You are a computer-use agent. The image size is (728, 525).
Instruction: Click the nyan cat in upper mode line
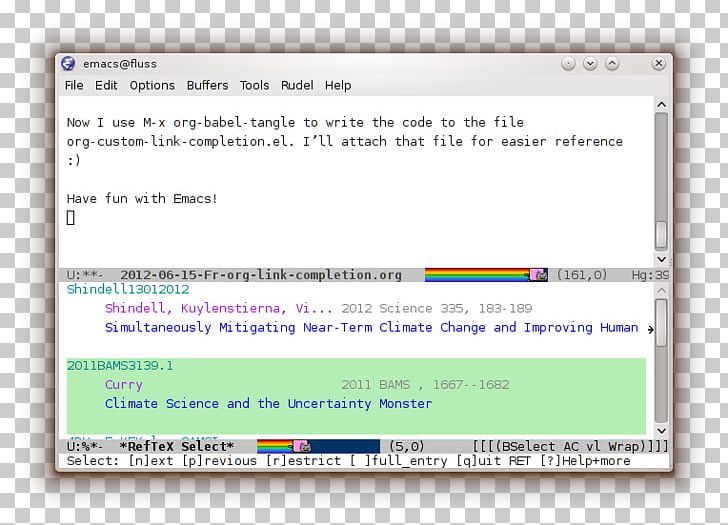point(539,275)
